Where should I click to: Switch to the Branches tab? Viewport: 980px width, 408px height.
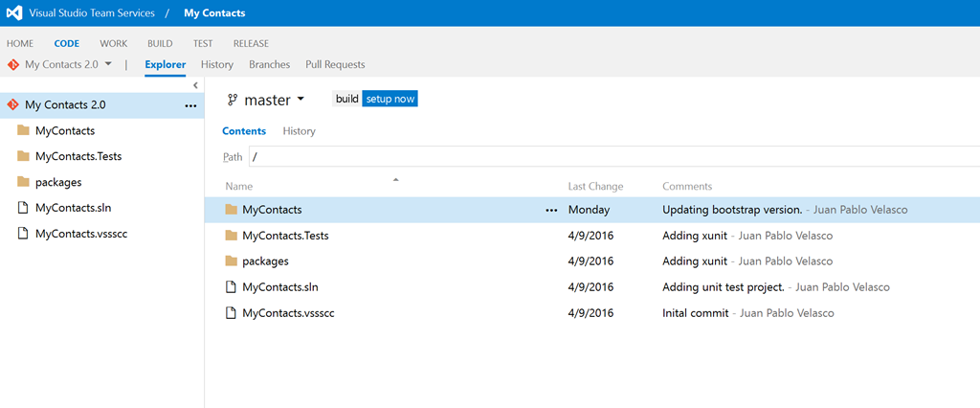point(269,64)
